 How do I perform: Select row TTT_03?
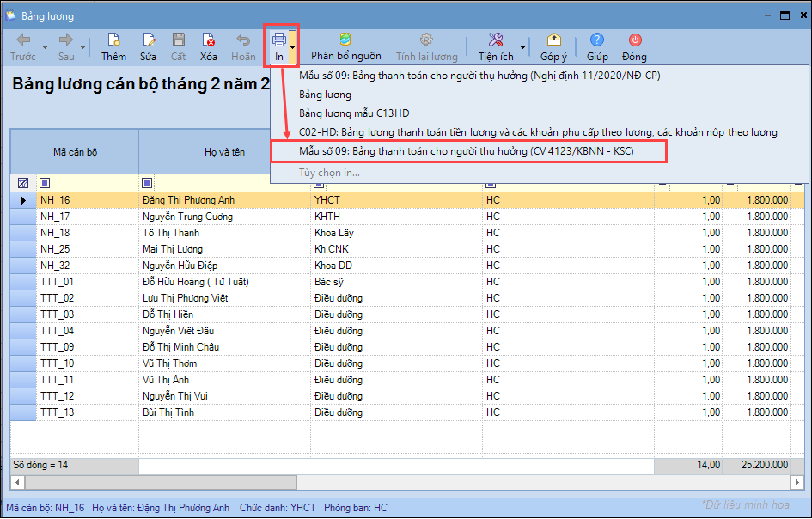[x=57, y=314]
